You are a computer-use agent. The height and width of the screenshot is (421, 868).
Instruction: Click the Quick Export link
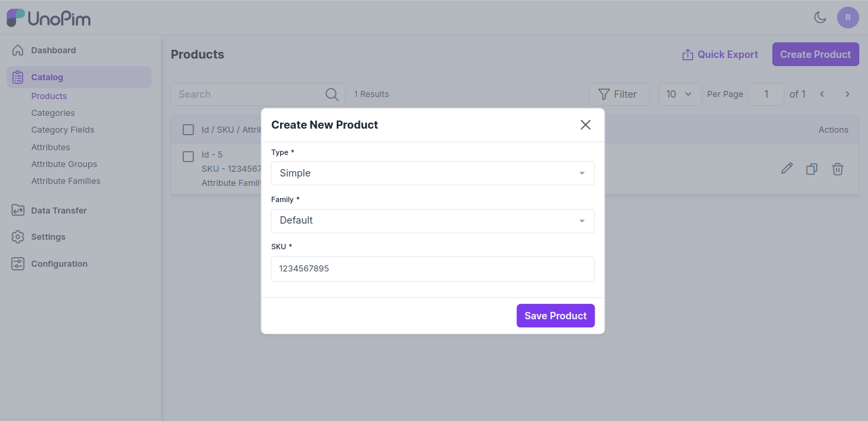720,55
